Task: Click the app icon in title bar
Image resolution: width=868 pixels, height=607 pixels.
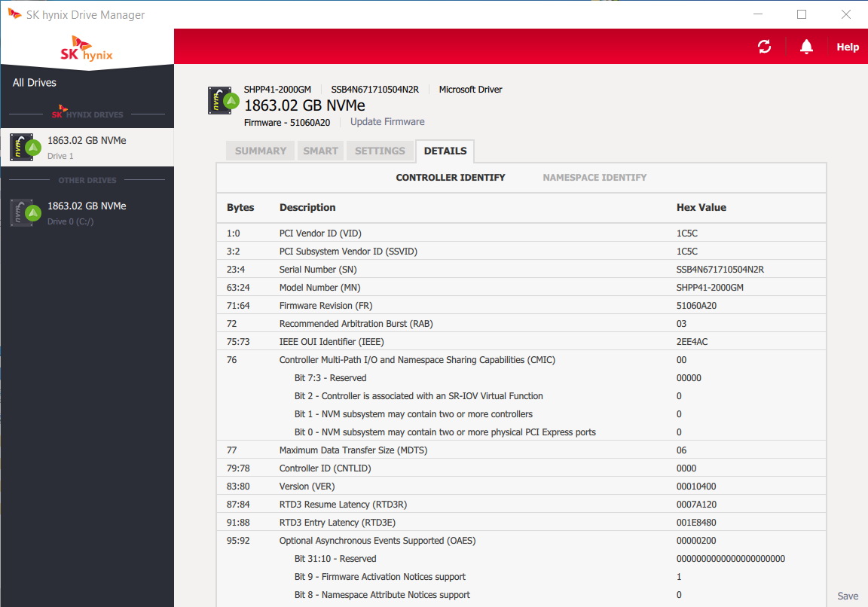Action: coord(14,14)
